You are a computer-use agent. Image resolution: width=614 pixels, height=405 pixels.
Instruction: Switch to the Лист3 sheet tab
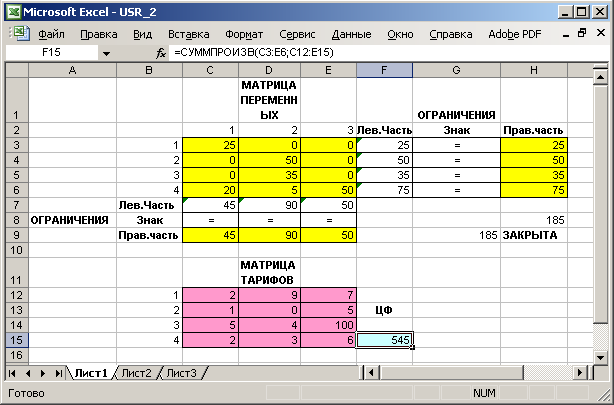[181, 373]
